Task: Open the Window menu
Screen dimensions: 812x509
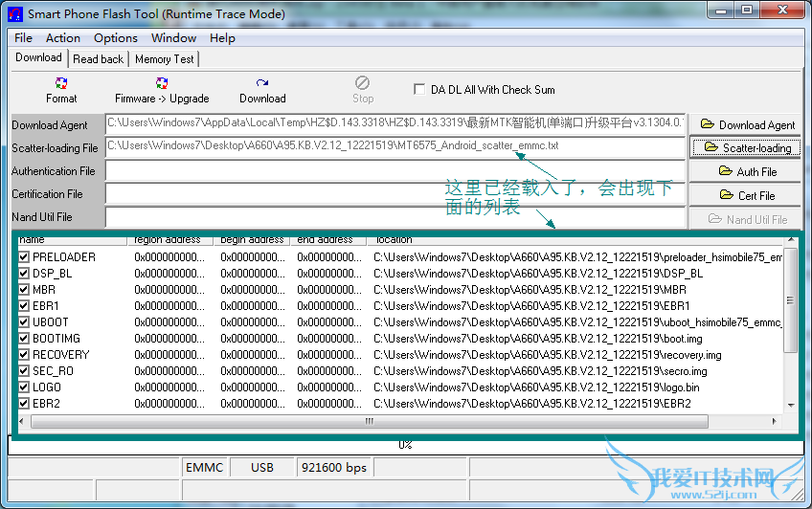Action: pos(173,38)
